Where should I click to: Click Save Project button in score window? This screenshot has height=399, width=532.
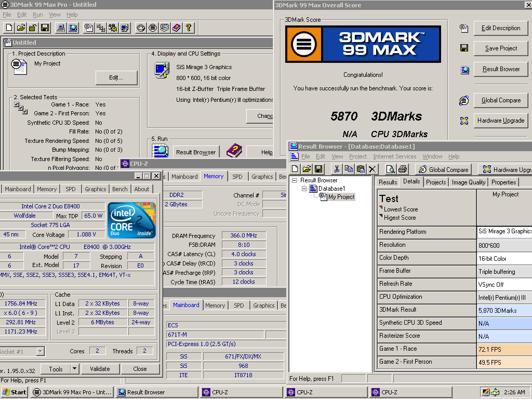(501, 48)
